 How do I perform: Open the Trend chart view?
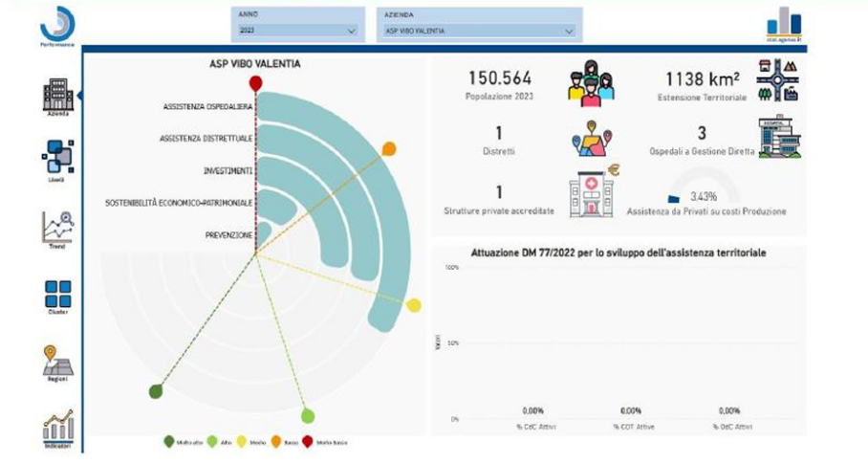pos(57,228)
